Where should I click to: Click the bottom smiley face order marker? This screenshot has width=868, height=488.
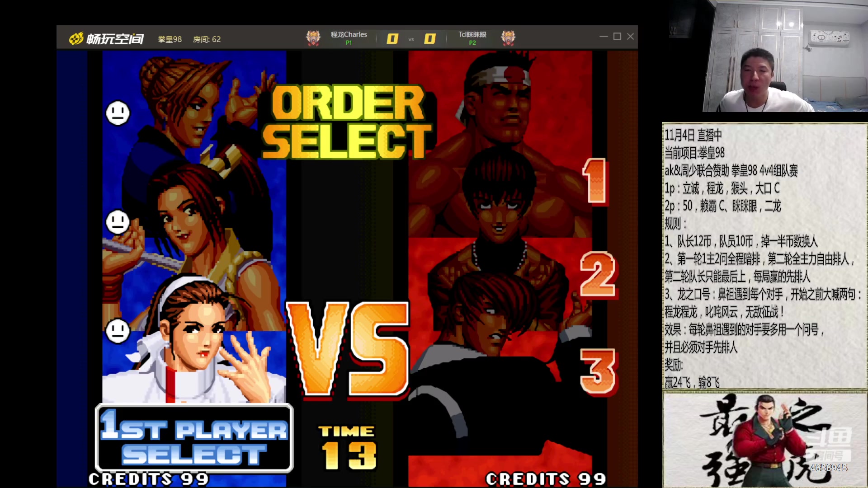pyautogui.click(x=118, y=331)
